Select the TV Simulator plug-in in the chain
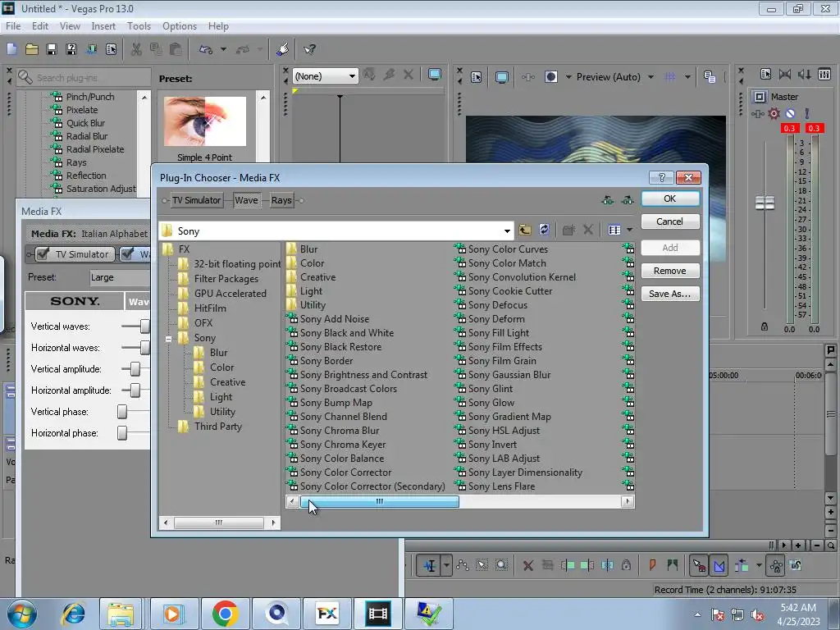 197,200
